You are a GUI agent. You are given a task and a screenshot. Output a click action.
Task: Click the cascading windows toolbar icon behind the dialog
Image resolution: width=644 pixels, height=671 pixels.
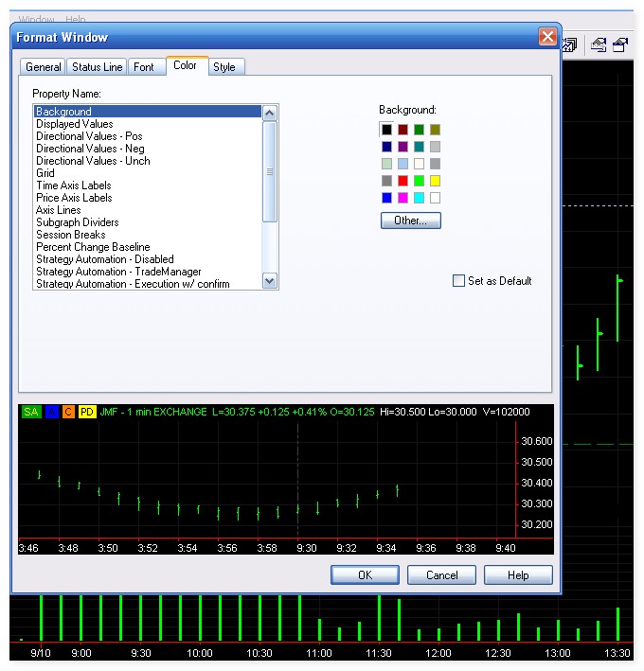[570, 44]
